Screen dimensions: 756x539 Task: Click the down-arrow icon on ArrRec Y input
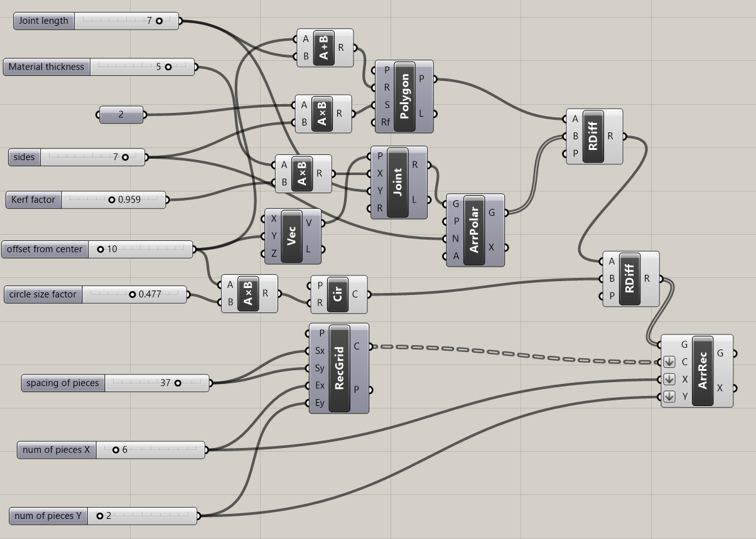pyautogui.click(x=669, y=397)
